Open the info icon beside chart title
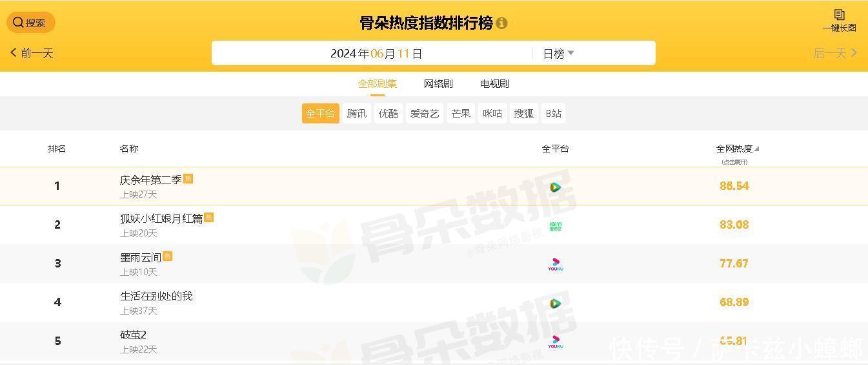868x365 pixels. tap(501, 23)
